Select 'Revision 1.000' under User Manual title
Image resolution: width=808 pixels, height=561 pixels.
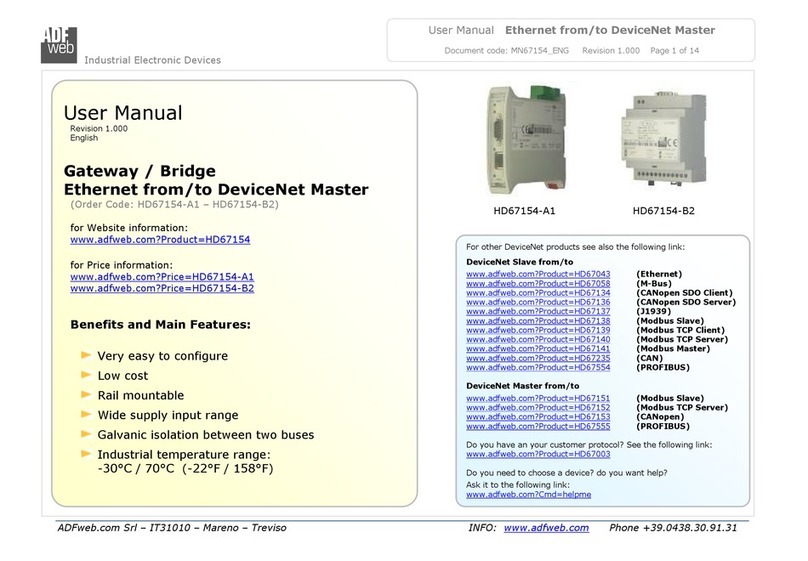99,128
